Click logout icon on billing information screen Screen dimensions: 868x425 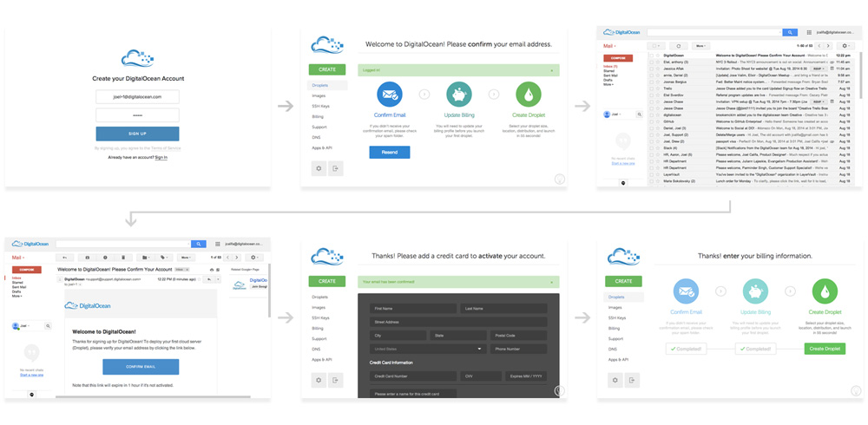coord(632,380)
